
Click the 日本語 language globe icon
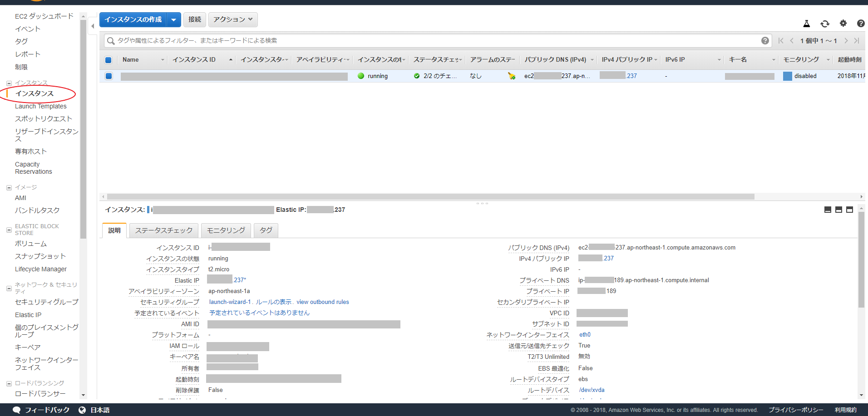82,410
